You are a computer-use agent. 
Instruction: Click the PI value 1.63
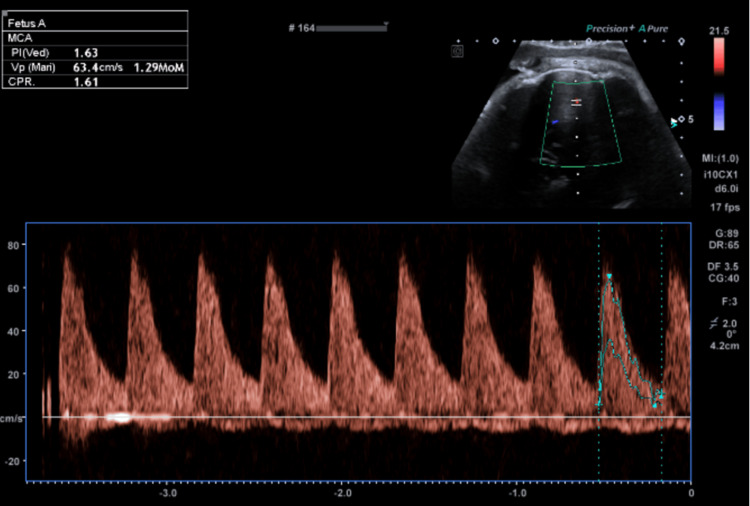tap(86, 53)
